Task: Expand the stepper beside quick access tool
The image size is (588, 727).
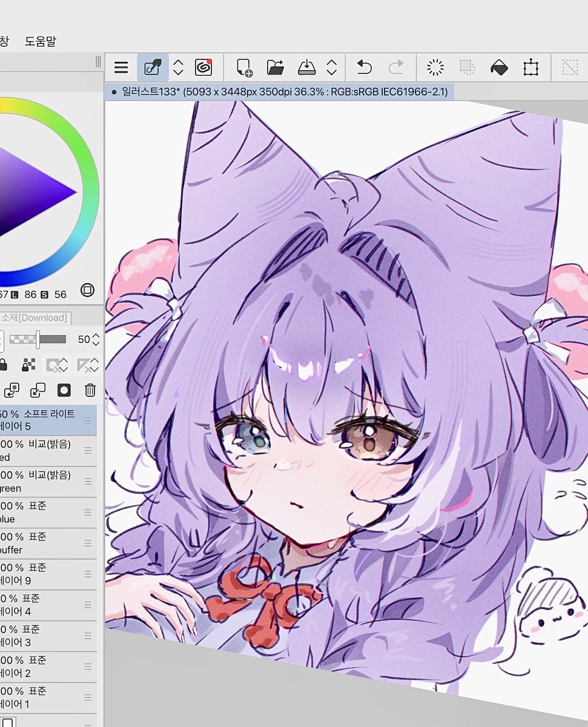Action: click(x=178, y=67)
